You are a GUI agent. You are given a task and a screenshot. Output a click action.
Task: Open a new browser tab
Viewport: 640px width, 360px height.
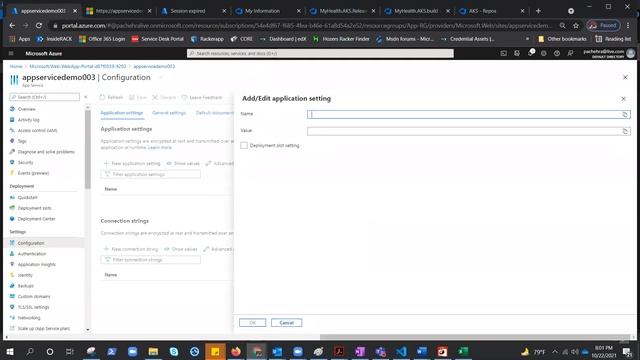tap(538, 11)
